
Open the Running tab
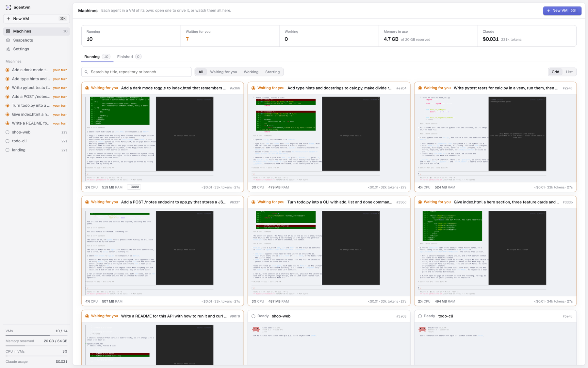97,57
